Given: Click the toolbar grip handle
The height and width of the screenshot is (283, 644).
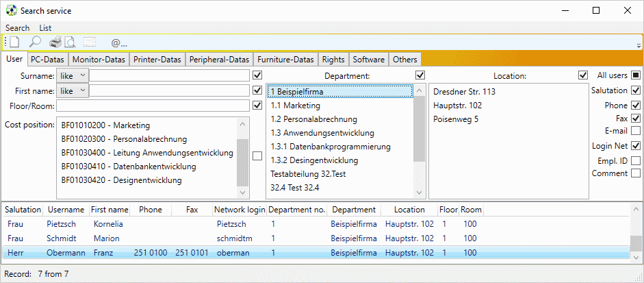Looking at the screenshot, I should tap(5, 42).
